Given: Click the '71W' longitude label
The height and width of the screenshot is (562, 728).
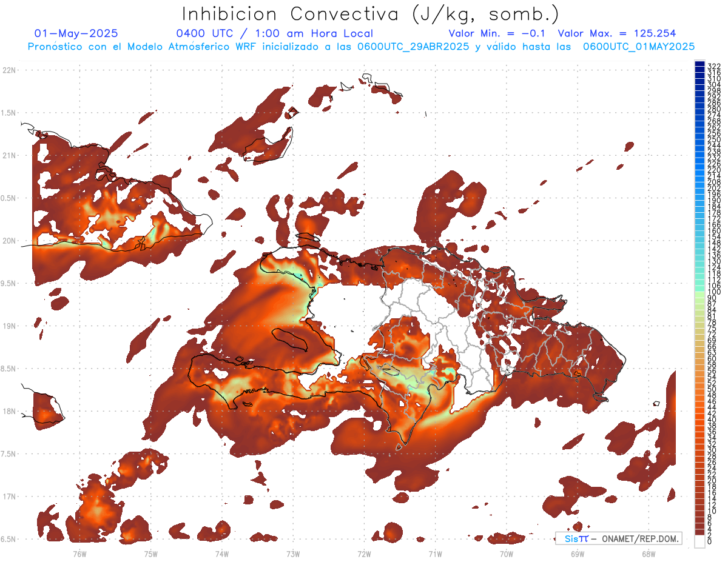Looking at the screenshot, I should 435,554.
